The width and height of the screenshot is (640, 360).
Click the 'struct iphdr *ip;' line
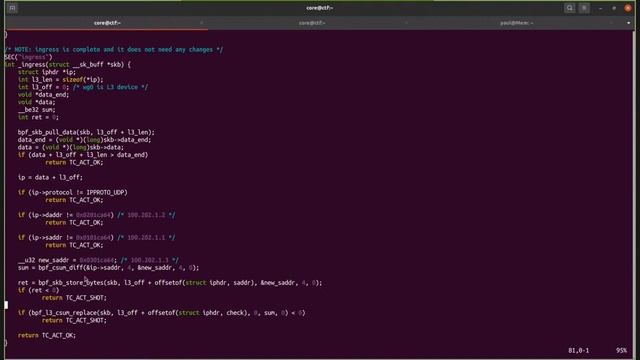pos(47,72)
